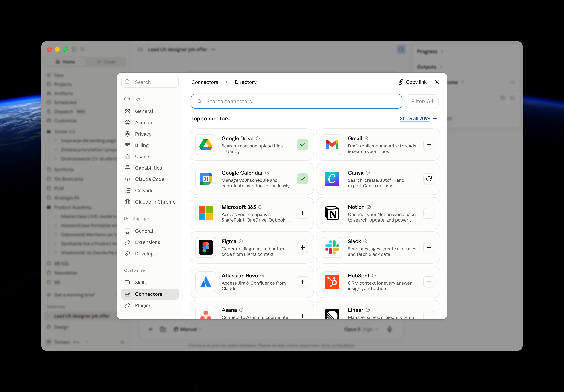Click the Claude Code brackets icon
The image size is (564, 392).
click(x=128, y=179)
